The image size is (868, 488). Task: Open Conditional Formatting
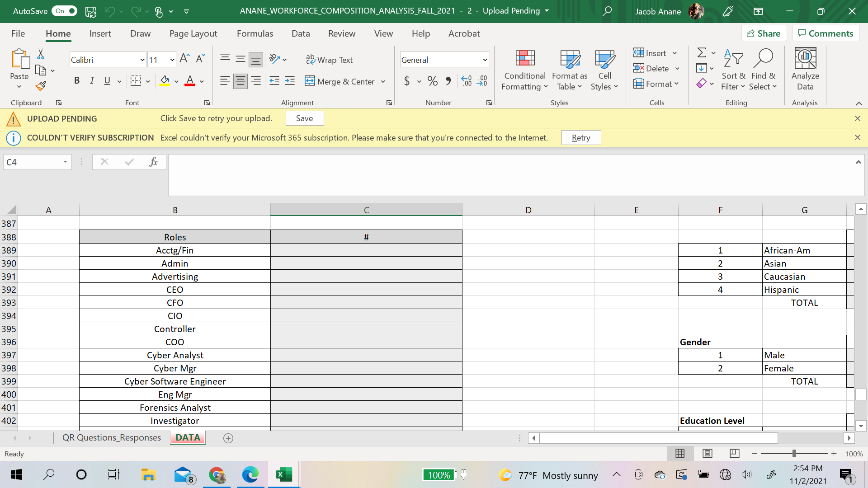click(524, 70)
